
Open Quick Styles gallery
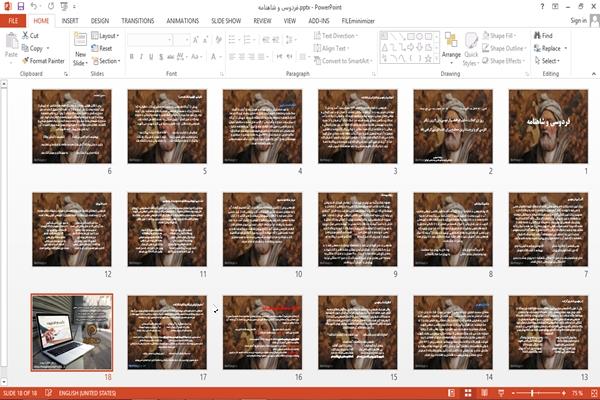click(x=471, y=49)
